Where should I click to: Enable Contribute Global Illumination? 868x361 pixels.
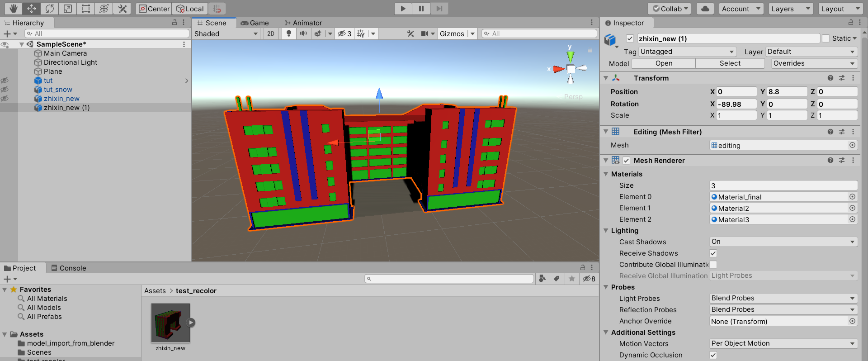[713, 265]
